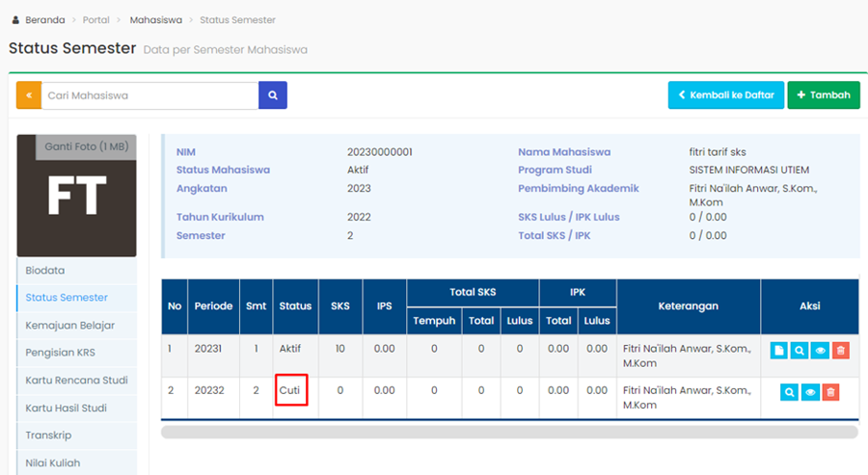This screenshot has width=868, height=475.
Task: Click the document icon for period 20231
Action: 779,351
